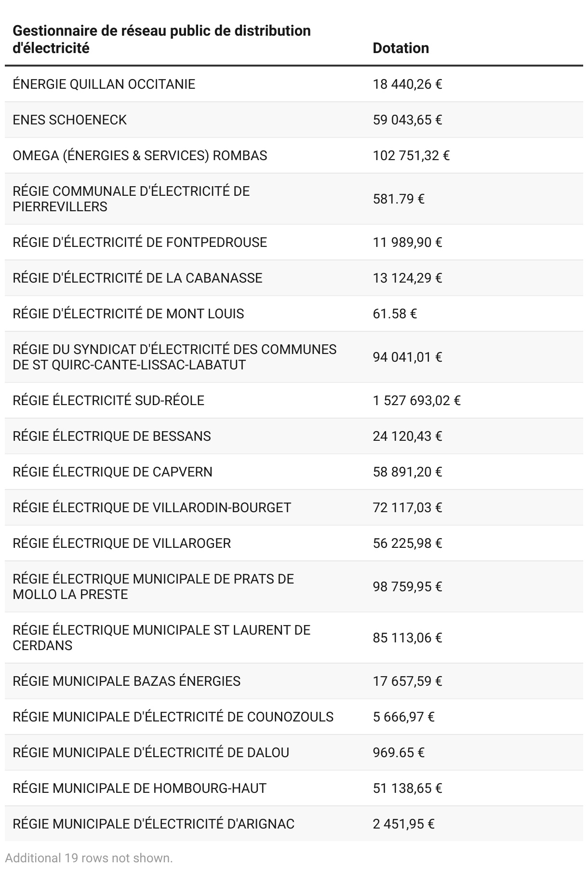Click the 56 225,98 € value
Viewport: 588px width, 870px height.
click(407, 543)
